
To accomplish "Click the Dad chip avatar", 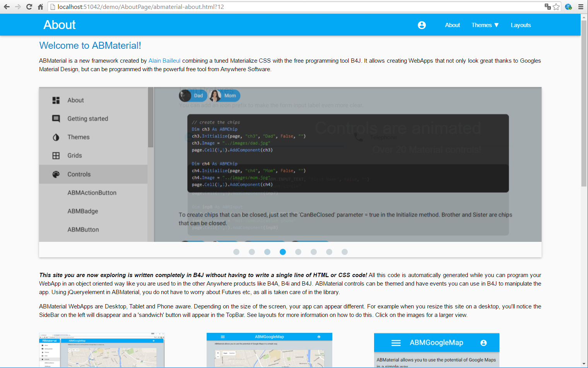I will click(x=185, y=96).
